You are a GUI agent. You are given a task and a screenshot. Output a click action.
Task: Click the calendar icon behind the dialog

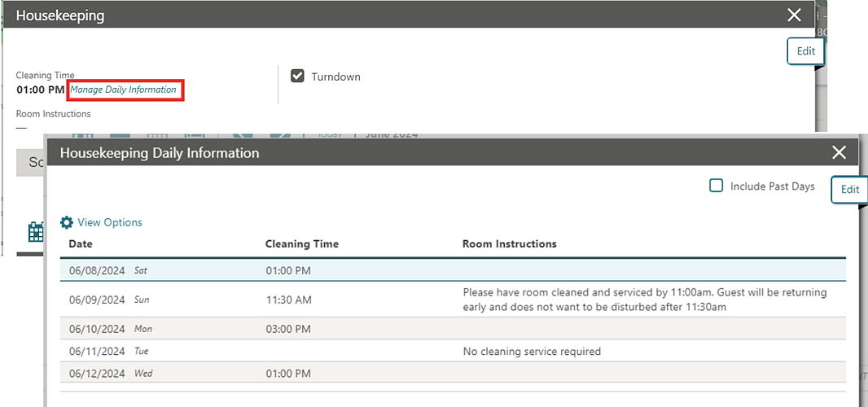click(36, 232)
